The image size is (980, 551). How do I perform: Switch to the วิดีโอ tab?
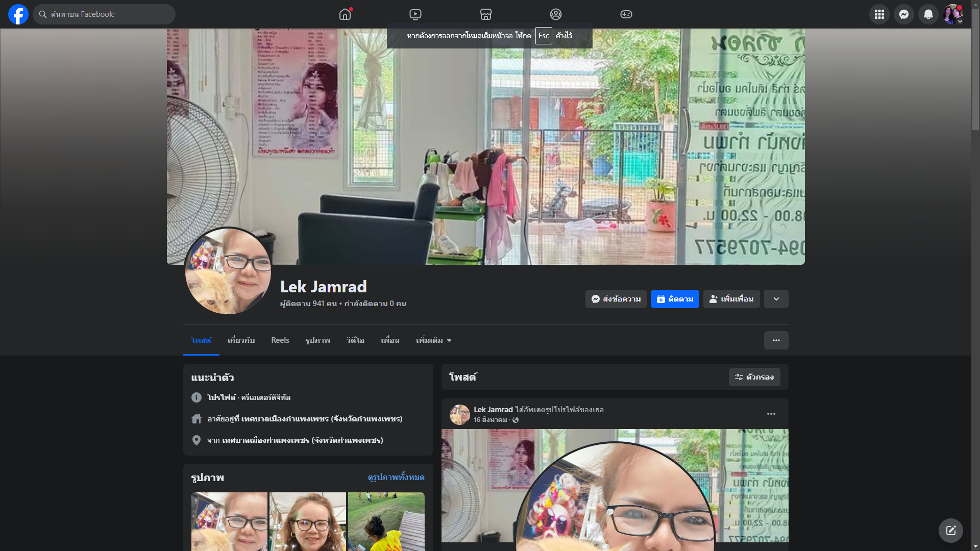point(355,340)
